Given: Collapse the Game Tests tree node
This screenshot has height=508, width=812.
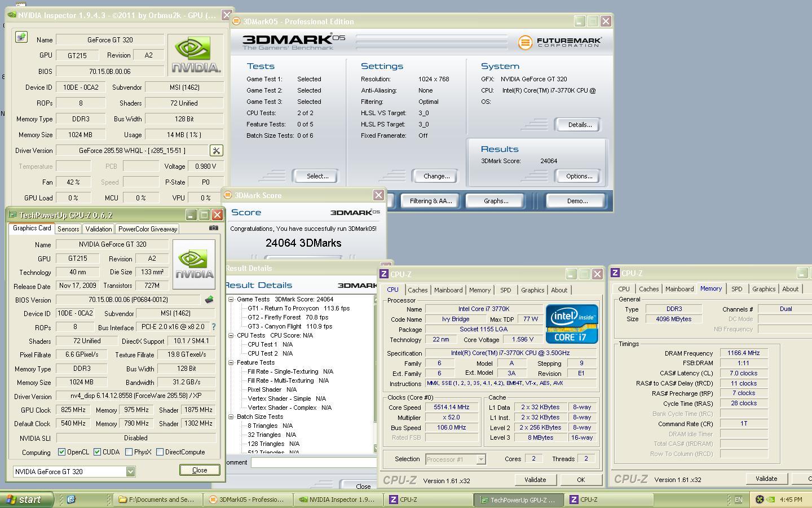Looking at the screenshot, I should tap(231, 299).
